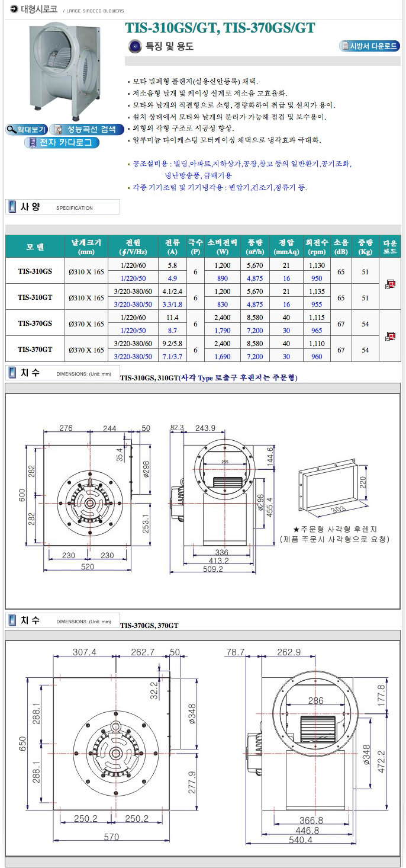Click the 확대보기 magnifier button
406x868 pixels.
coord(27,129)
